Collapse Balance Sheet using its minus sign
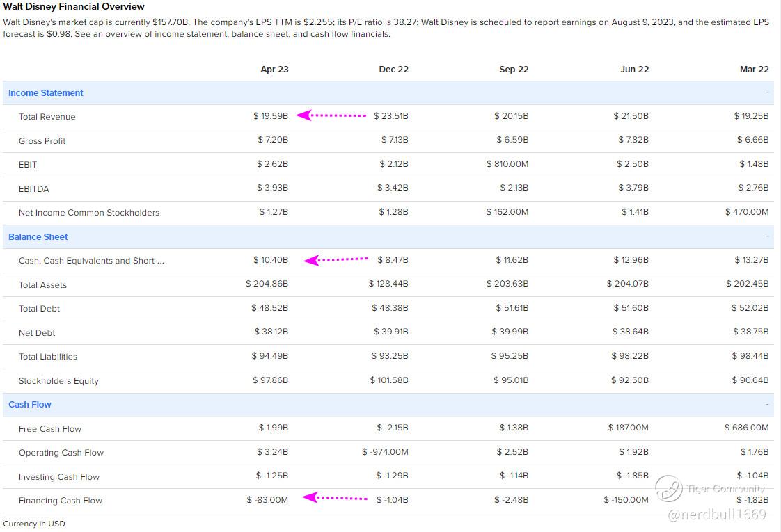Viewport: 781px width, 532px height. tap(767, 236)
